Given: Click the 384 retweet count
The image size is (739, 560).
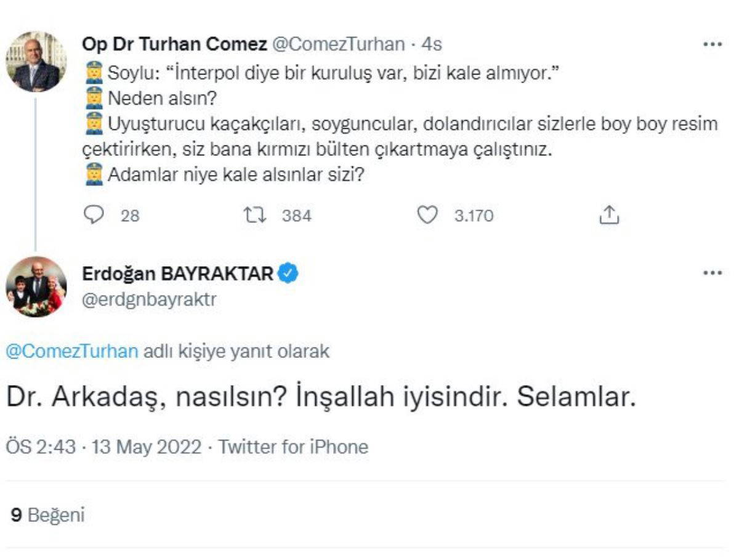Looking at the screenshot, I should pyautogui.click(x=296, y=216).
